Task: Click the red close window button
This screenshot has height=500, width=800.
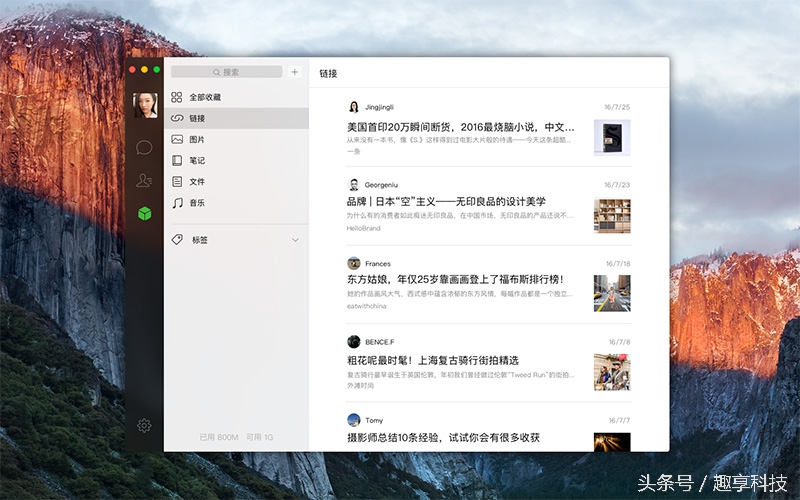Action: [x=132, y=69]
